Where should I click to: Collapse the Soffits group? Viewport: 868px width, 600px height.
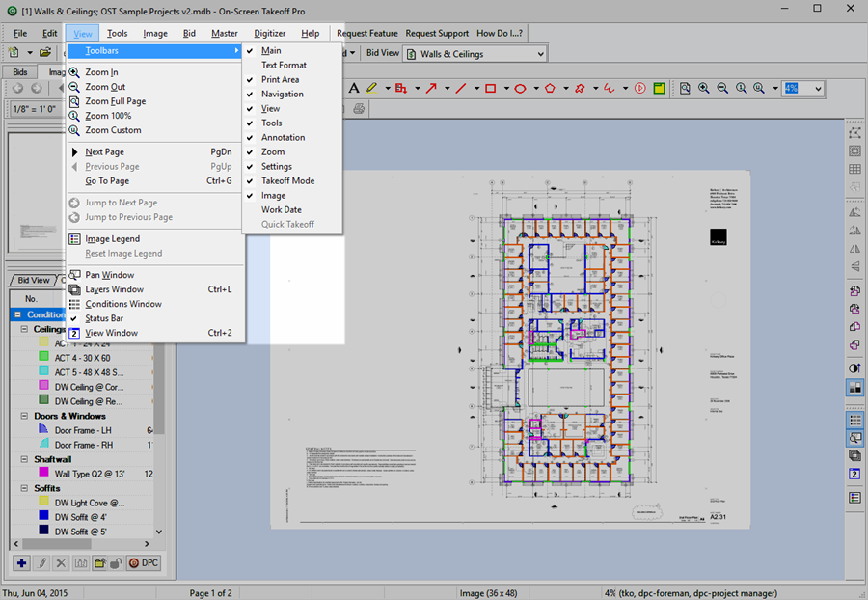tap(24, 488)
